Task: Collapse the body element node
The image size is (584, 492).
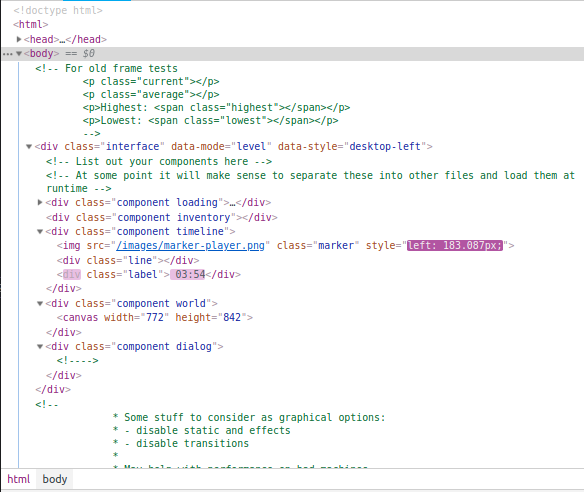Action: click(19, 54)
